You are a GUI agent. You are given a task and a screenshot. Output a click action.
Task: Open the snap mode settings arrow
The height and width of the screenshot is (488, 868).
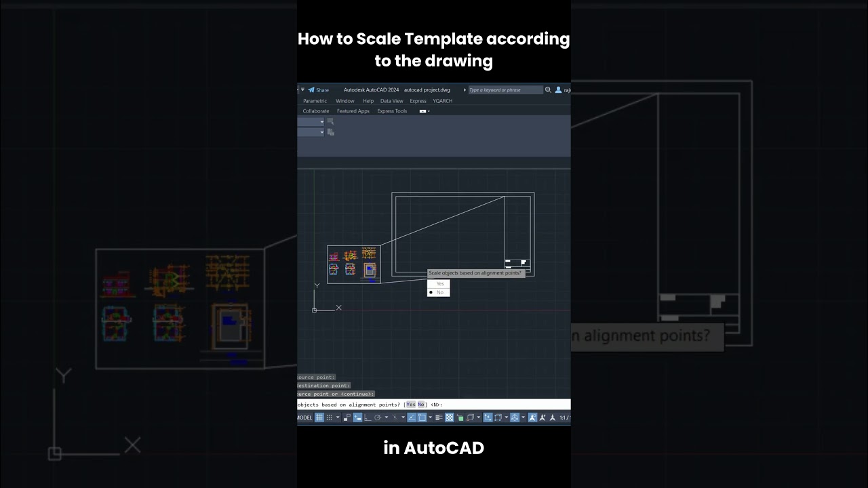point(338,418)
